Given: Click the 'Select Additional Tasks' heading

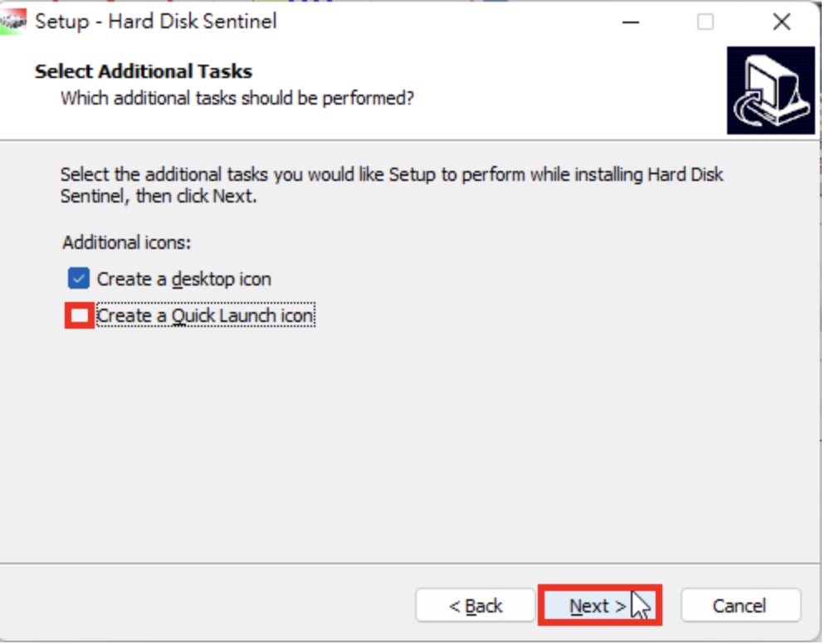Looking at the screenshot, I should pos(144,71).
